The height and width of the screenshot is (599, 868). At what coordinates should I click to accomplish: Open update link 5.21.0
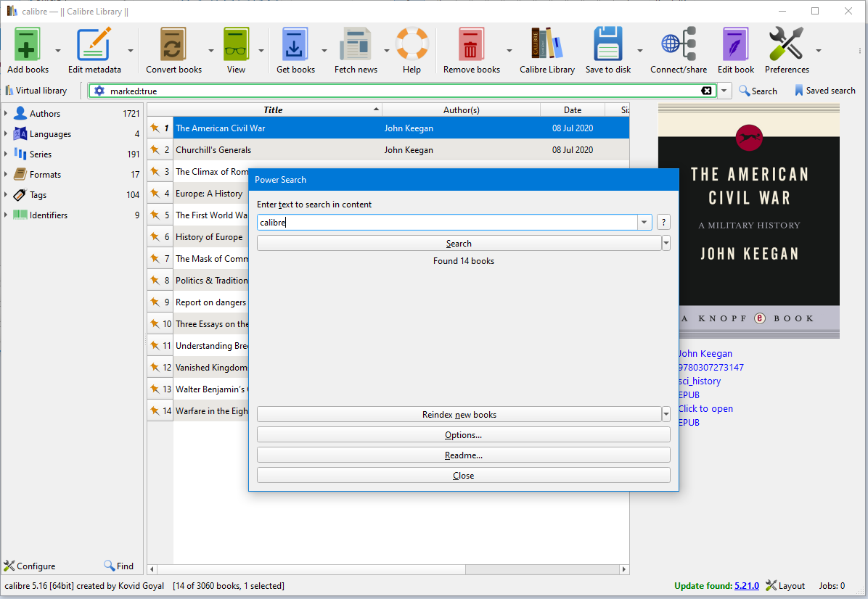(747, 586)
